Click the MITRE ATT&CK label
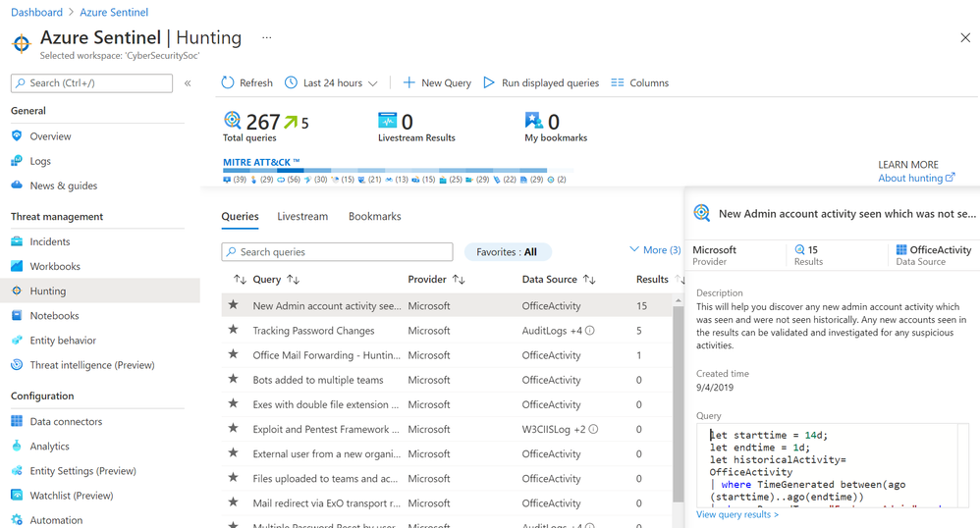 point(261,162)
